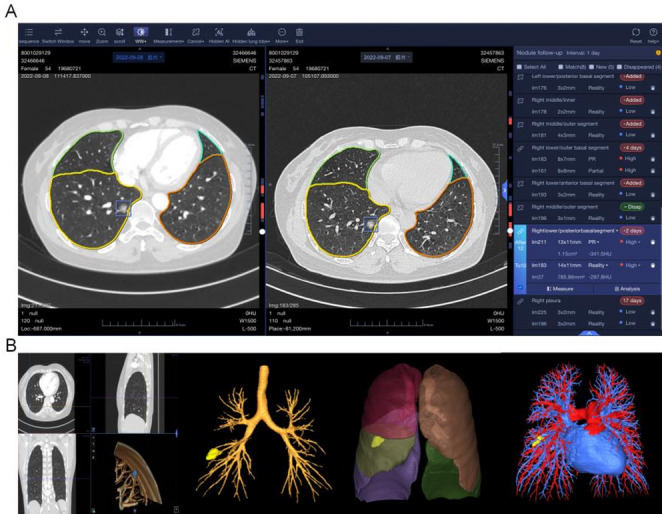Click the Analysis button
The height and width of the screenshot is (514, 662).
pos(627,289)
